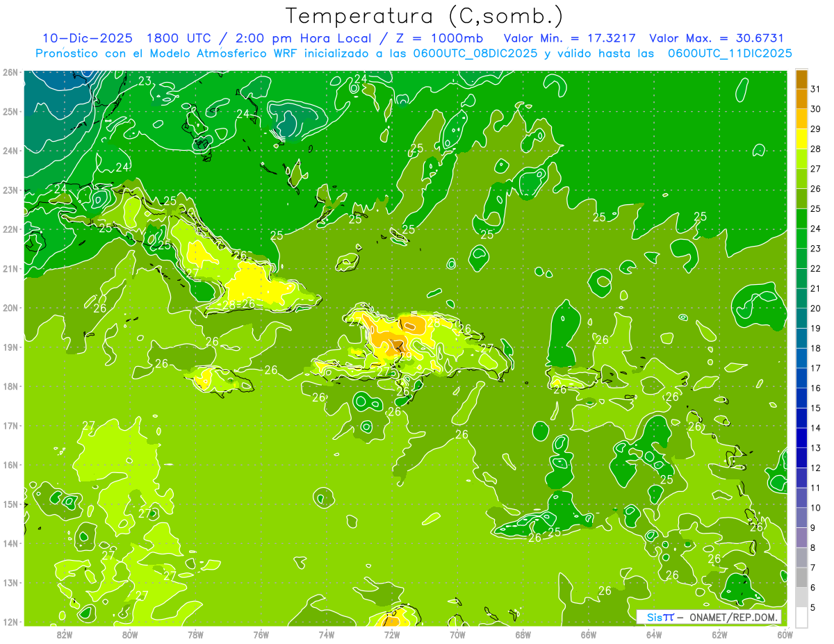Click the '21N' latitude axis label

10,269
